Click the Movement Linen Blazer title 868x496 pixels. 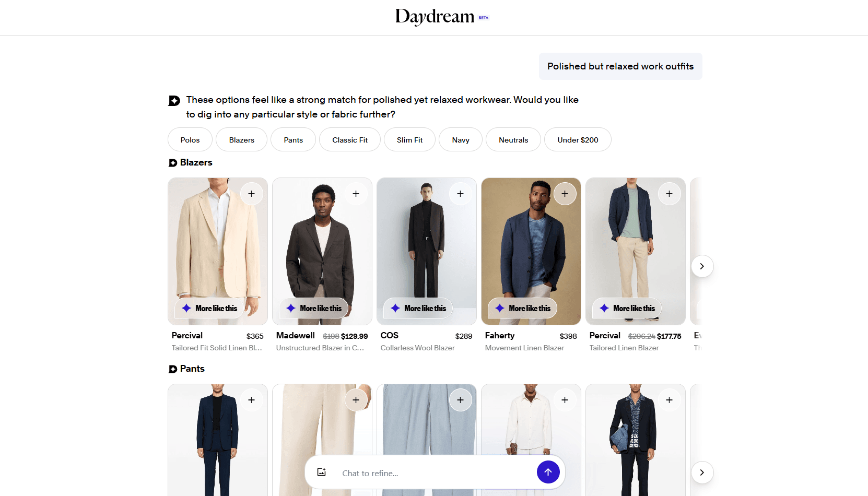tap(524, 348)
